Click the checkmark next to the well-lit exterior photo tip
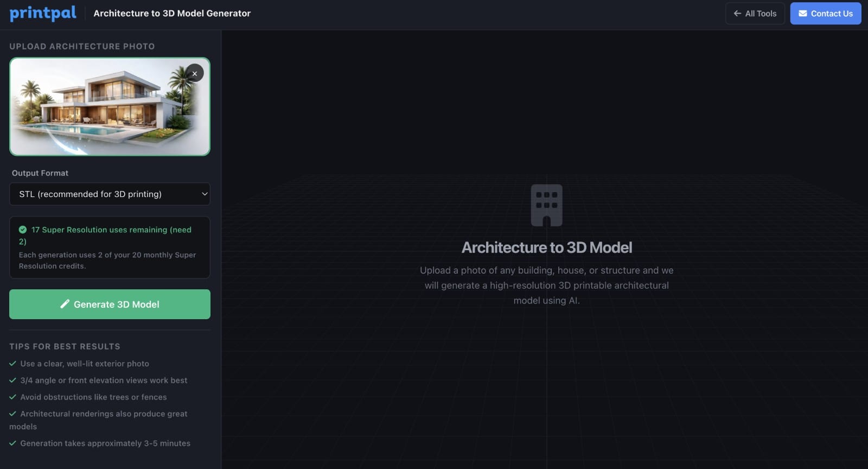Viewport: 868px width, 469px height. [13, 364]
